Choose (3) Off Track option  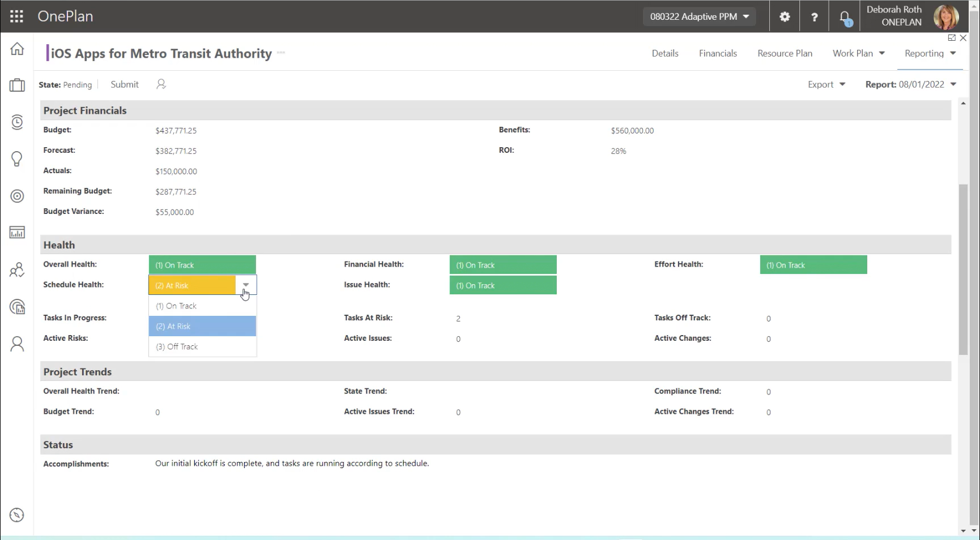click(x=203, y=346)
